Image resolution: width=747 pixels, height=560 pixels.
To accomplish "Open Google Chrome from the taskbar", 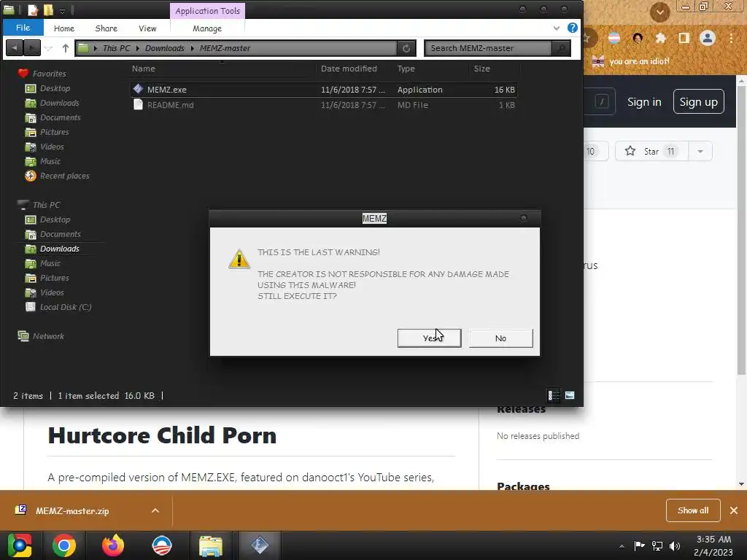I will 64,545.
